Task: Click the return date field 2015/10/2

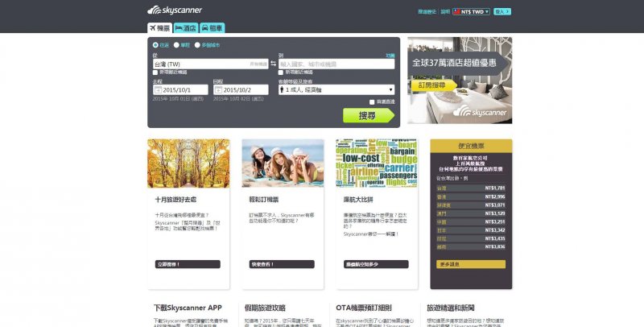Action: tap(241, 89)
